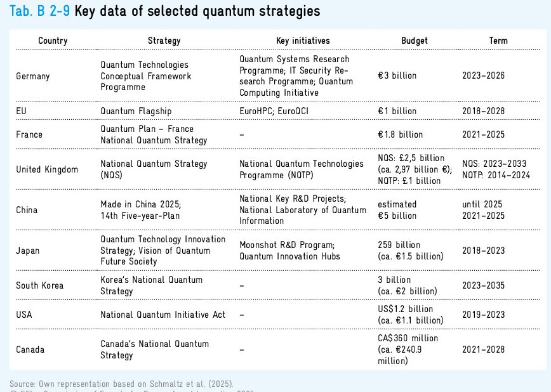This screenshot has width=551, height=392.
Task: Click the 'Country' column header
Action: [x=53, y=41]
